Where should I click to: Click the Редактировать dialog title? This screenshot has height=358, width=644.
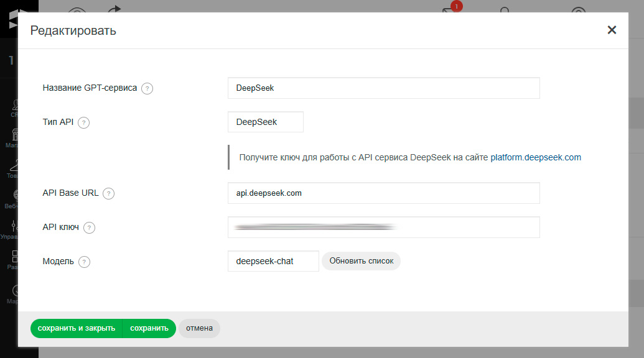pyautogui.click(x=73, y=30)
